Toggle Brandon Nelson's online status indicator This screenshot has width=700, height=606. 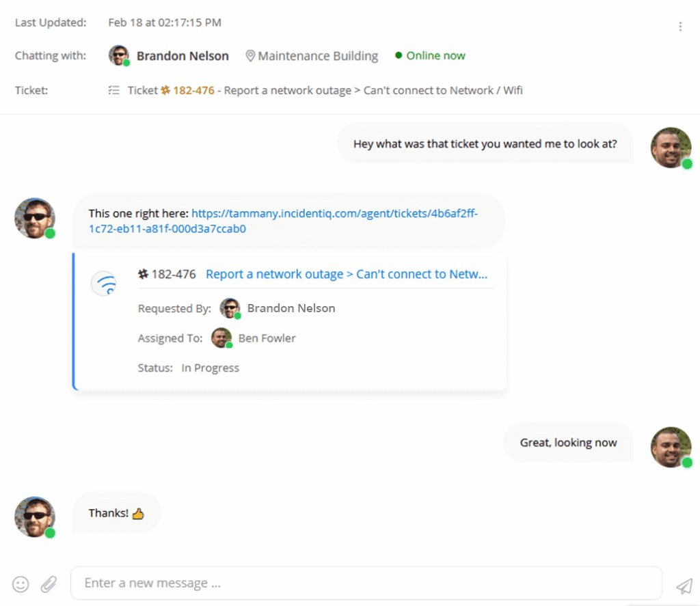click(x=127, y=62)
